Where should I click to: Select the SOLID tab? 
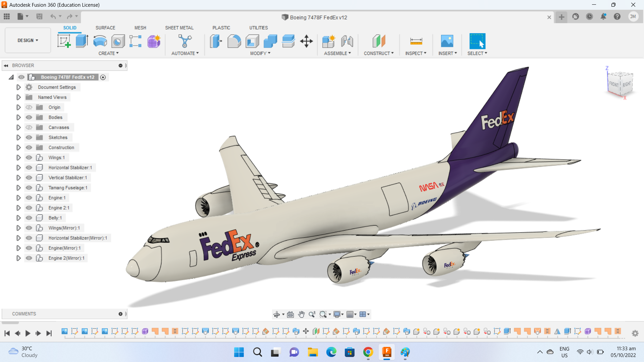pos(70,28)
